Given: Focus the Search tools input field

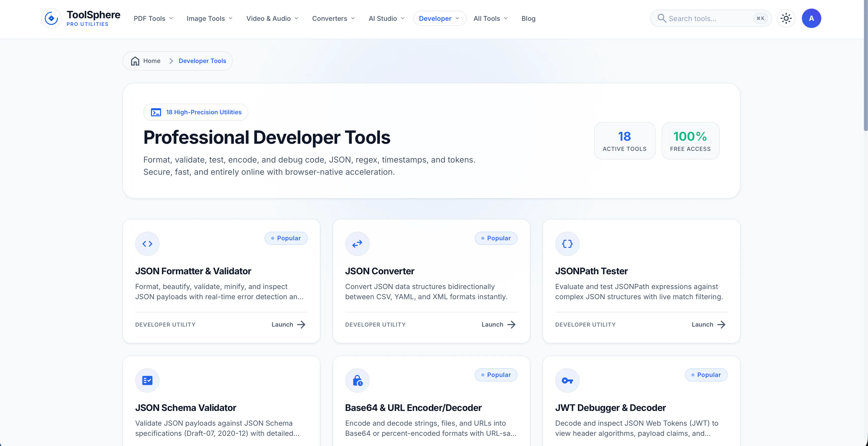Looking at the screenshot, I should (x=710, y=19).
